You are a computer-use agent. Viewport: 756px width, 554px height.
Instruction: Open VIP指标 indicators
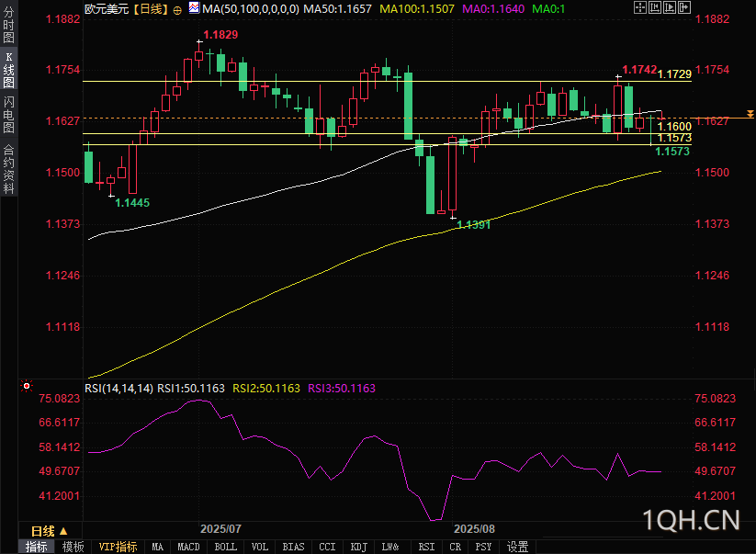coord(118,547)
